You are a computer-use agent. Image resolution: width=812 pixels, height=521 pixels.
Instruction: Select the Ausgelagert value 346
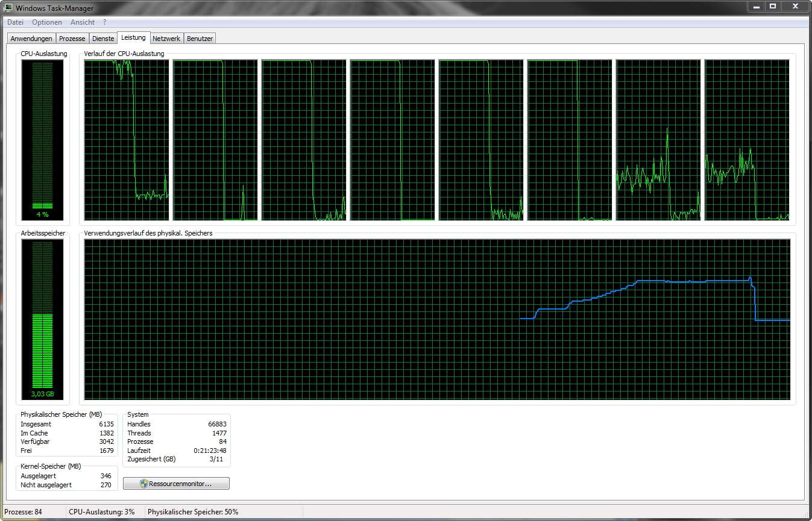pyautogui.click(x=106, y=476)
